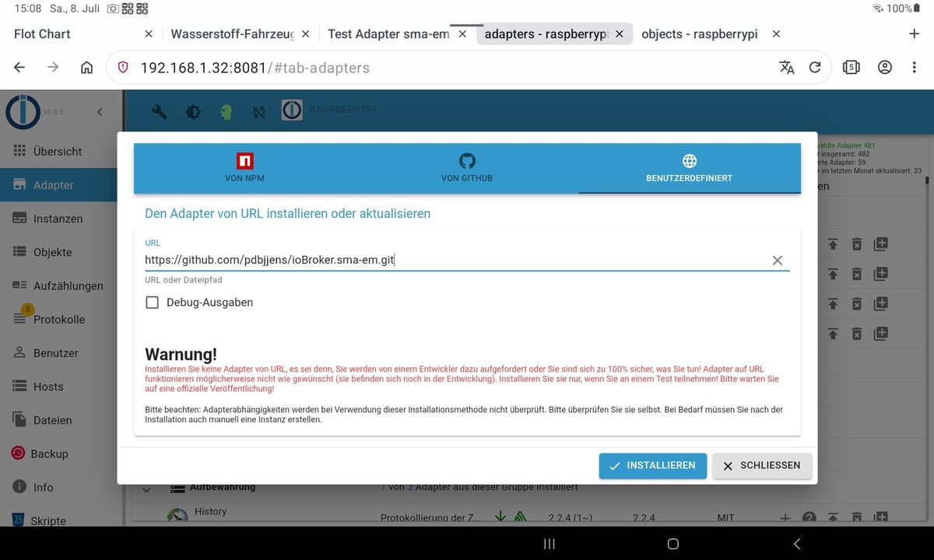Screen dimensions: 934x560
Task: Click the History row's green download arrow icon
Action: pyautogui.click(x=500, y=517)
